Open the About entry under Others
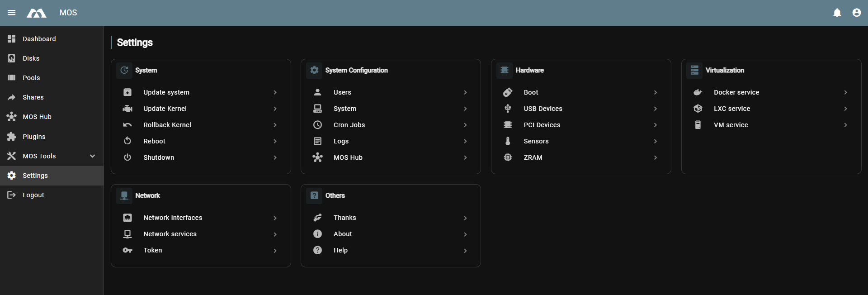 343,234
